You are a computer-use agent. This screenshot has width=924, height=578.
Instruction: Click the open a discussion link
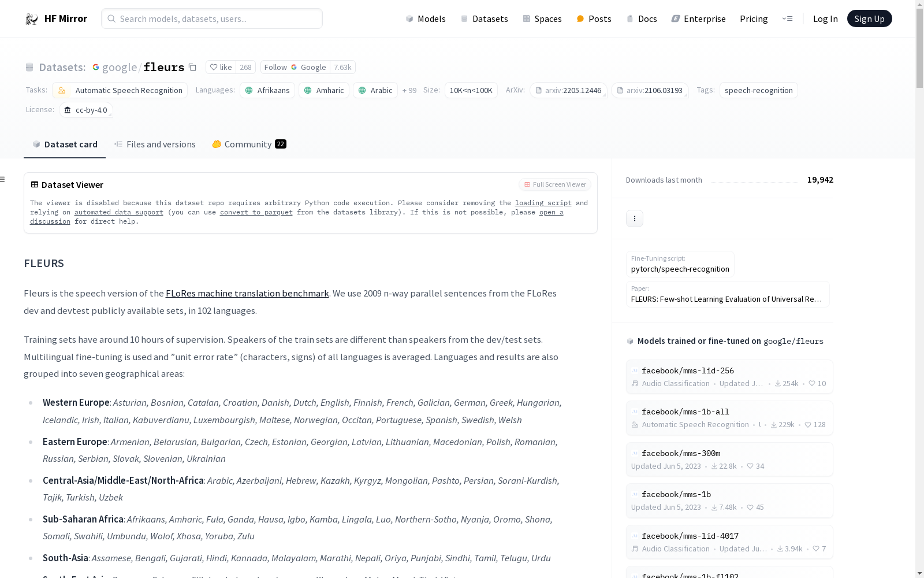pyautogui.click(x=551, y=212)
